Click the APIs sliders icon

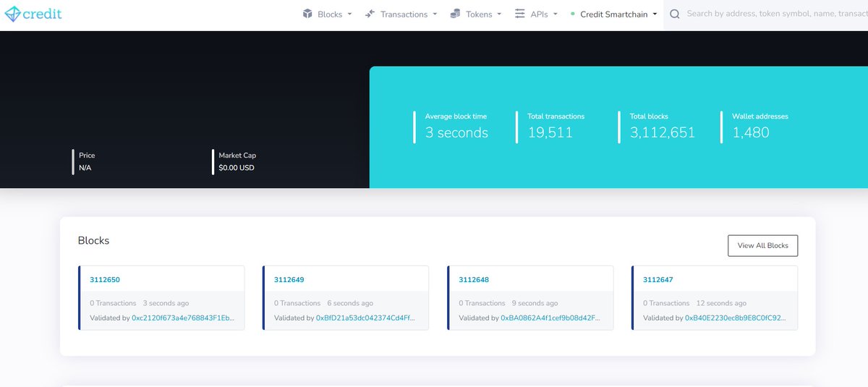pos(519,14)
